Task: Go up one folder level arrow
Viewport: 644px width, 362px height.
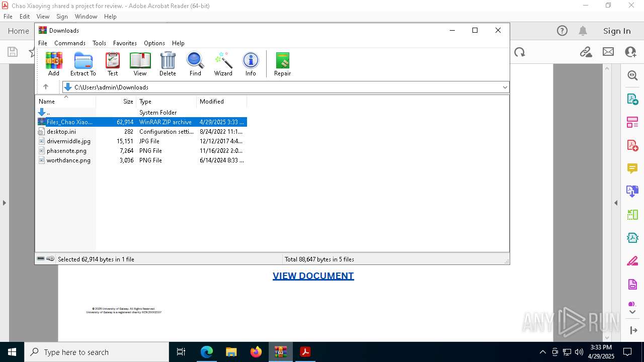Action: 46,87
